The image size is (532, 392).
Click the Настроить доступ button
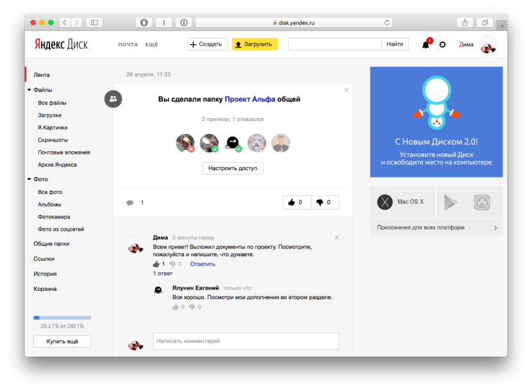(x=233, y=168)
